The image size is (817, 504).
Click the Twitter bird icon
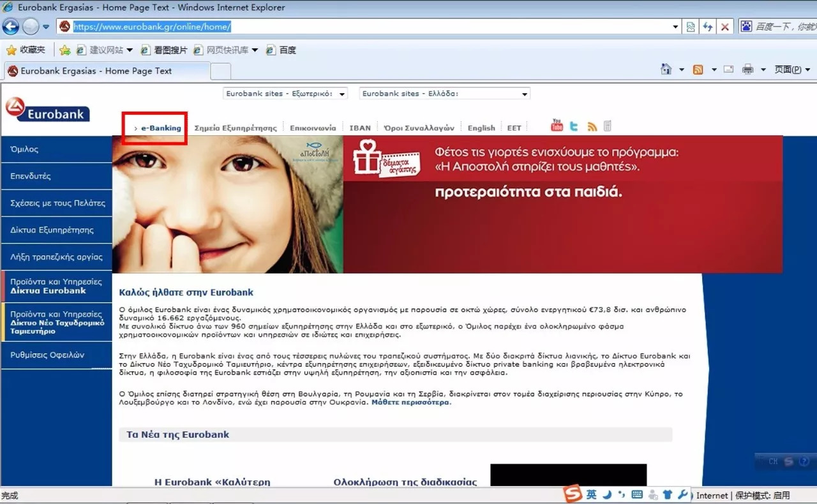pyautogui.click(x=574, y=126)
